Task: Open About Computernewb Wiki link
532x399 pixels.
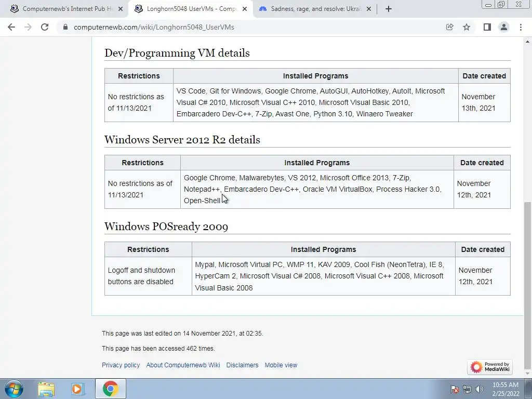Action: 183,365
